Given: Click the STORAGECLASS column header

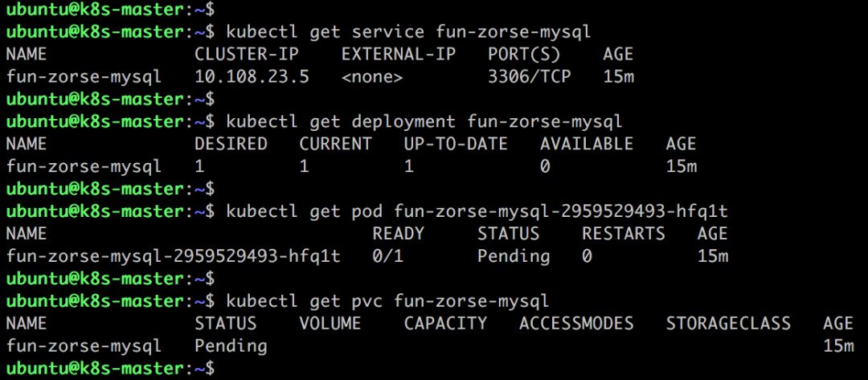Looking at the screenshot, I should (x=728, y=323).
